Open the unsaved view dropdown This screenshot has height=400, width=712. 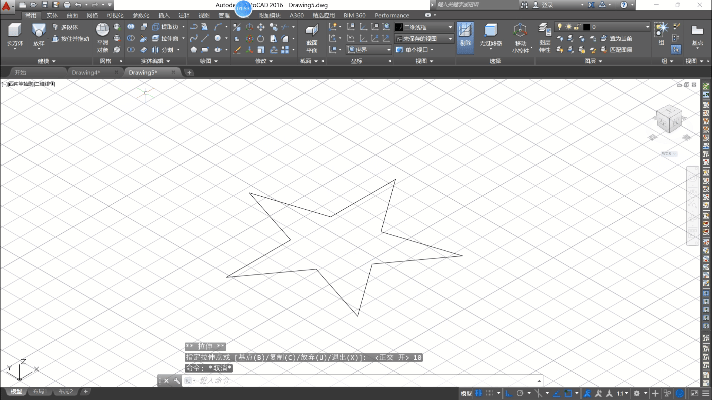(x=424, y=39)
